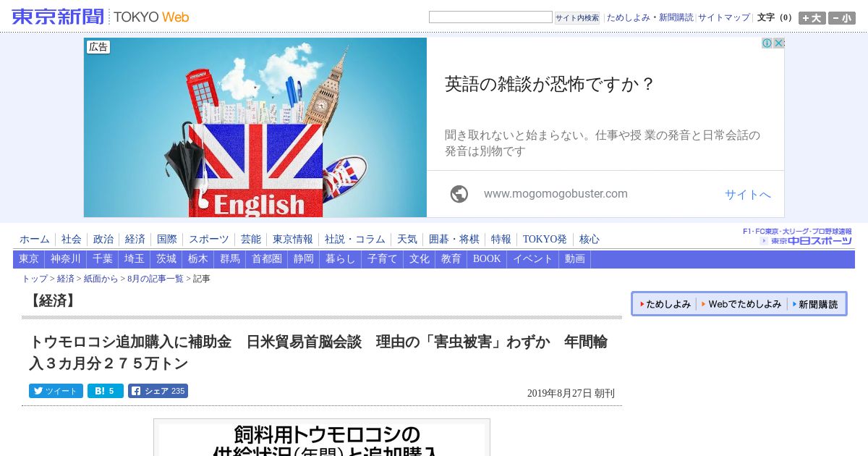
Task: Open the 核心 section
Action: tap(590, 240)
